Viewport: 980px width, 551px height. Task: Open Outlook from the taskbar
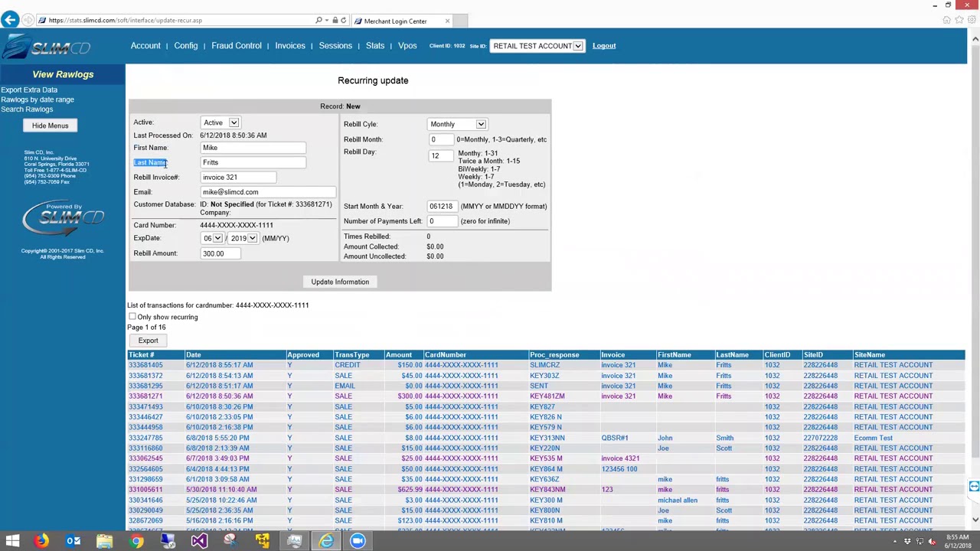click(73, 541)
